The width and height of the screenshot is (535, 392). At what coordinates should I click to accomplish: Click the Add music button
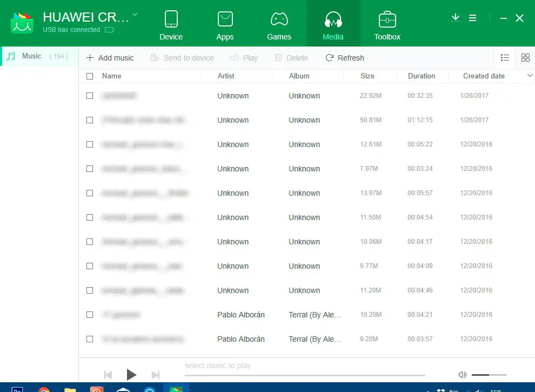(x=110, y=58)
